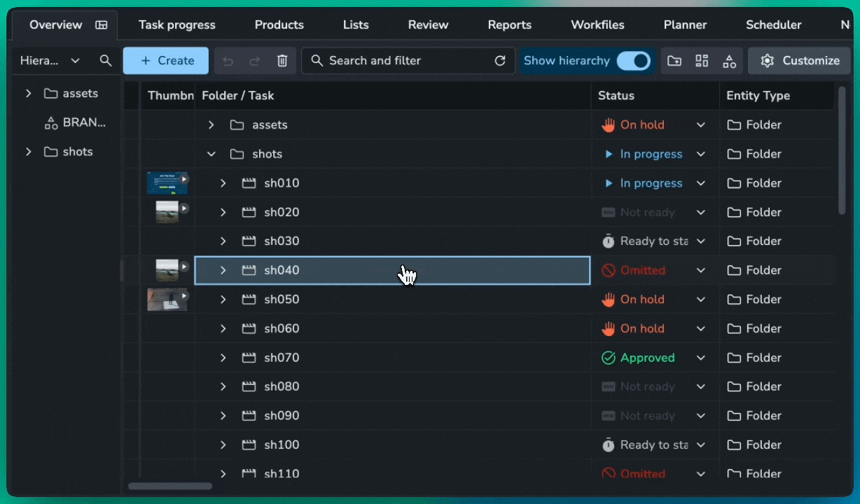Click the refresh icon in search bar
The height and width of the screenshot is (504, 860).
(x=500, y=61)
